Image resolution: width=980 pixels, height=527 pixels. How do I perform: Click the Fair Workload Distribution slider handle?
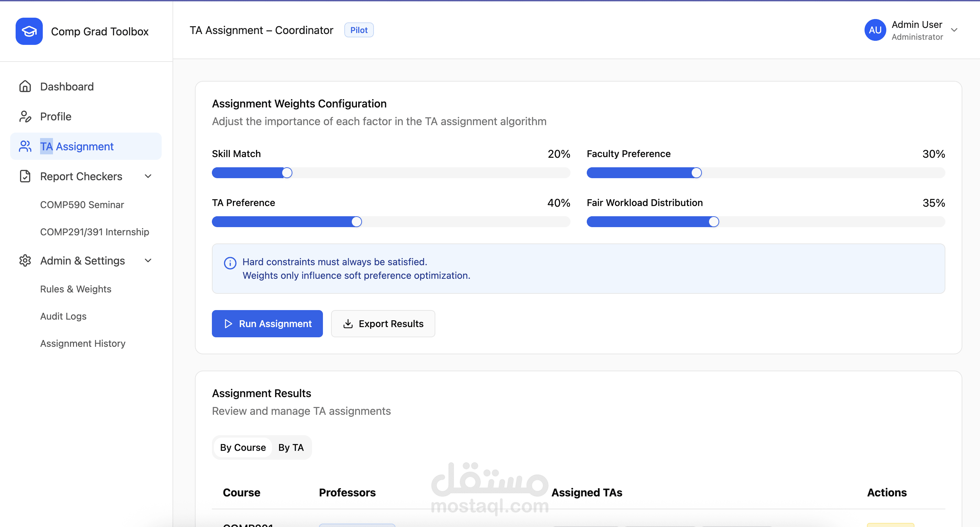[x=714, y=222]
